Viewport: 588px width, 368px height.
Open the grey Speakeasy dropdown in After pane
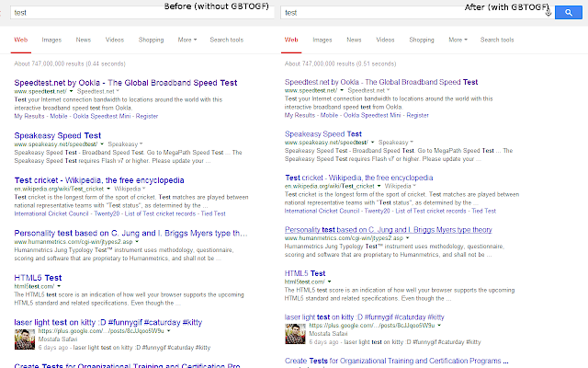tap(396, 143)
